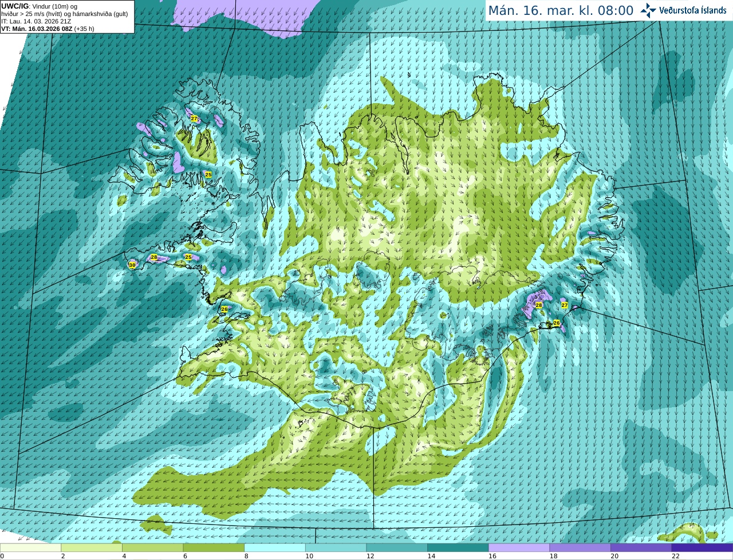
Task: Click the 25 gust marker on Snæfellsnes peninsula
Action: (x=188, y=257)
